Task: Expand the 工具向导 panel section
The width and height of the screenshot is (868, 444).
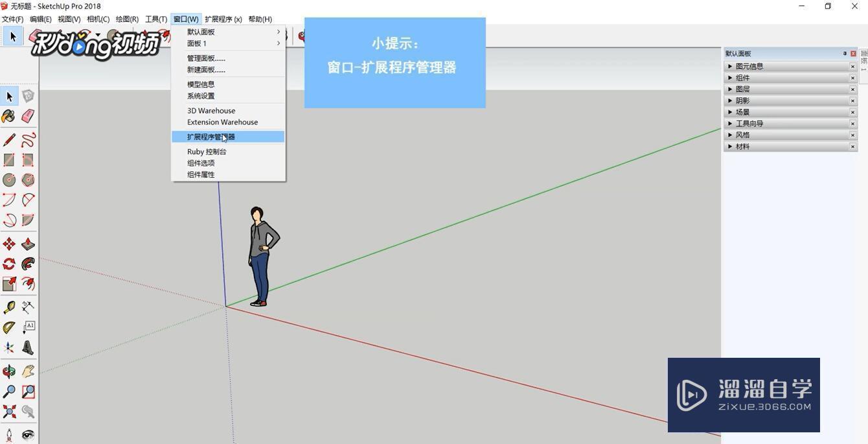Action: coord(730,124)
